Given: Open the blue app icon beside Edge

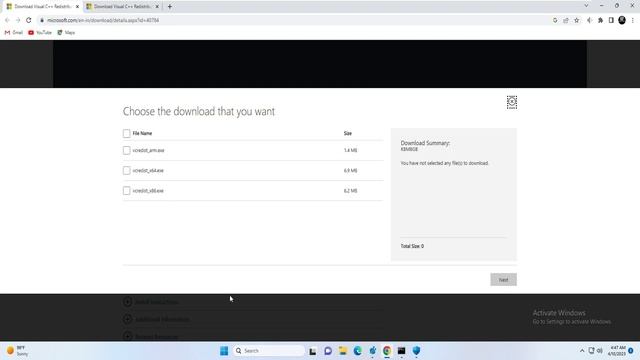Looking at the screenshot, I should pyautogui.click(x=372, y=351).
